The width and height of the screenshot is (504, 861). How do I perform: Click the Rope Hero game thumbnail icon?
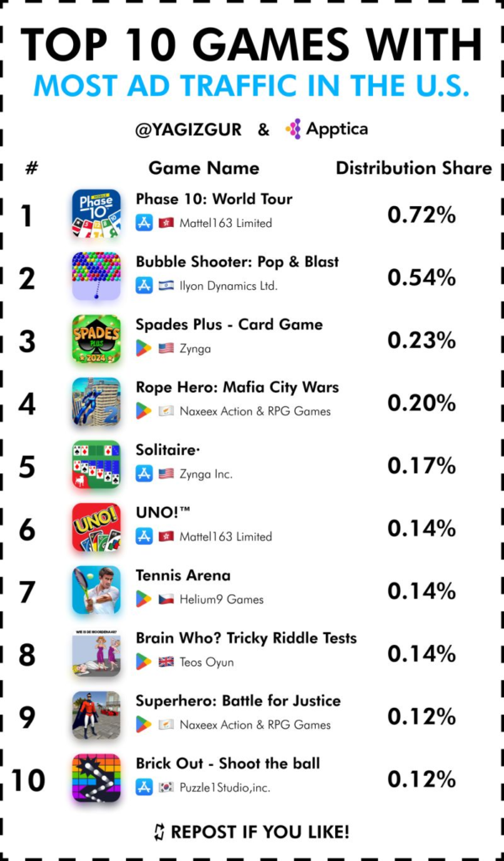tap(96, 401)
